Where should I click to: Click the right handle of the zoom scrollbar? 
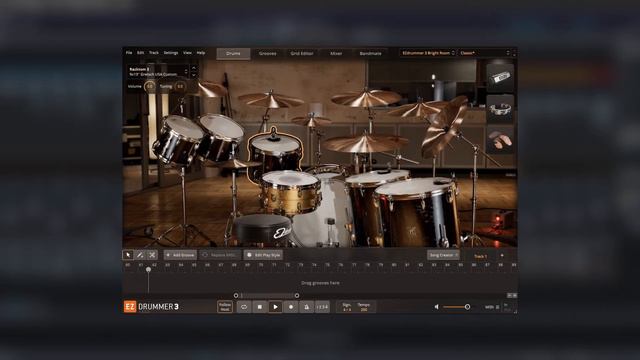pos(297,296)
